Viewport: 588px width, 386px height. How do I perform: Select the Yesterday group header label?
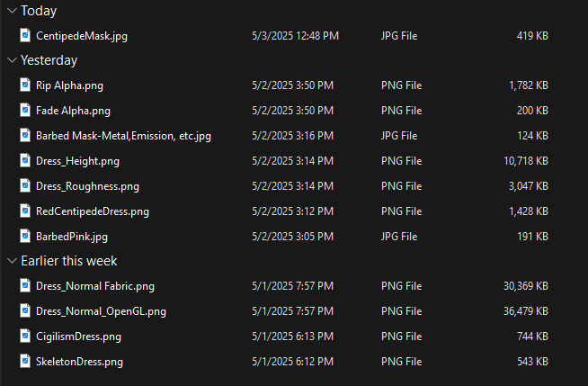(x=49, y=60)
